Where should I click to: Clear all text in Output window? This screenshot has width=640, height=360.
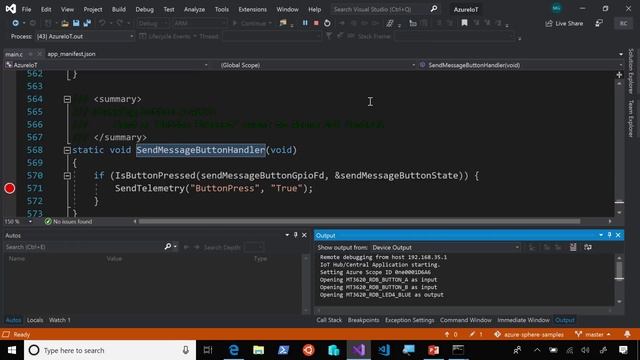point(573,247)
